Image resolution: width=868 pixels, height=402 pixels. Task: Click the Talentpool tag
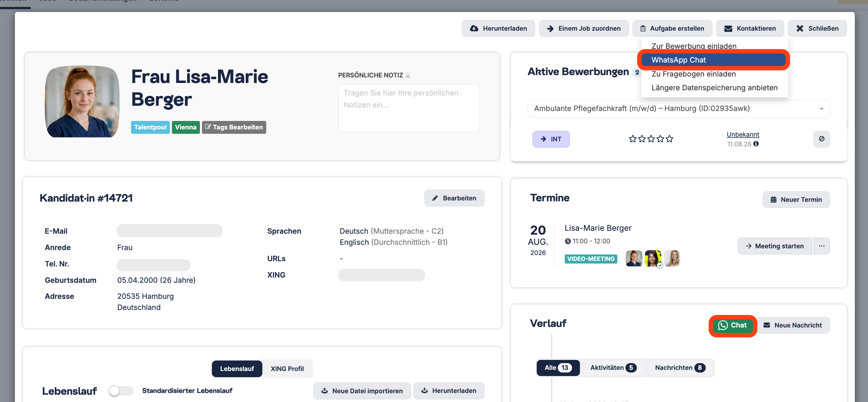coord(150,127)
